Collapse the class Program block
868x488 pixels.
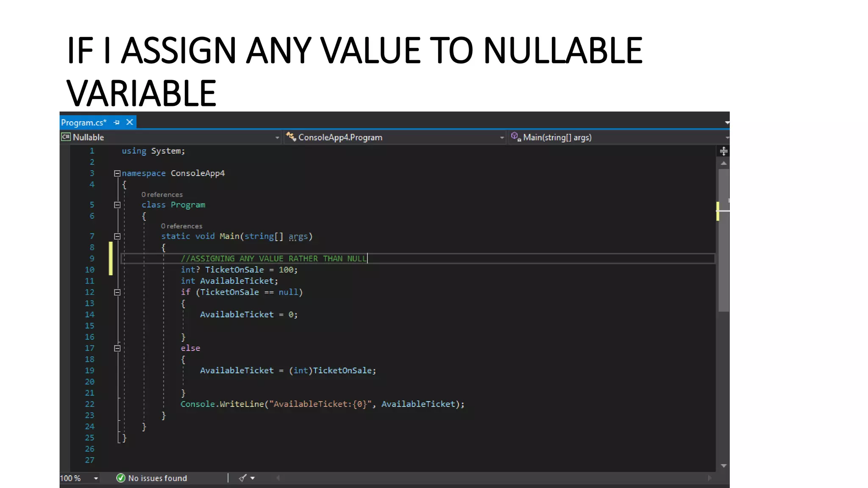coord(117,205)
